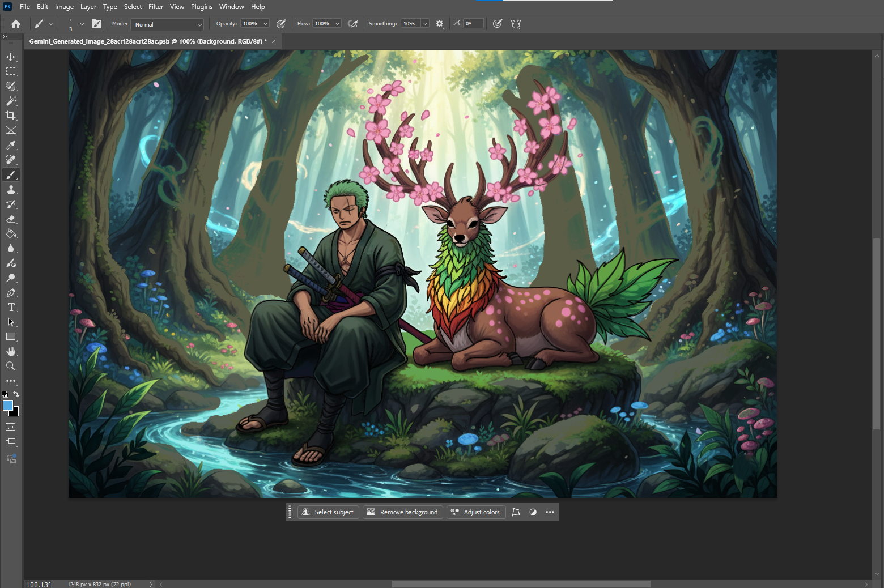Open the Edit menu
Viewport: 884px width, 588px height.
coord(42,7)
